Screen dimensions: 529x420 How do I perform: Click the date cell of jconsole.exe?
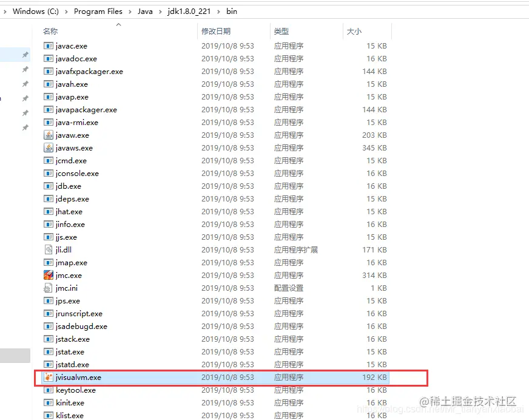pyautogui.click(x=227, y=173)
